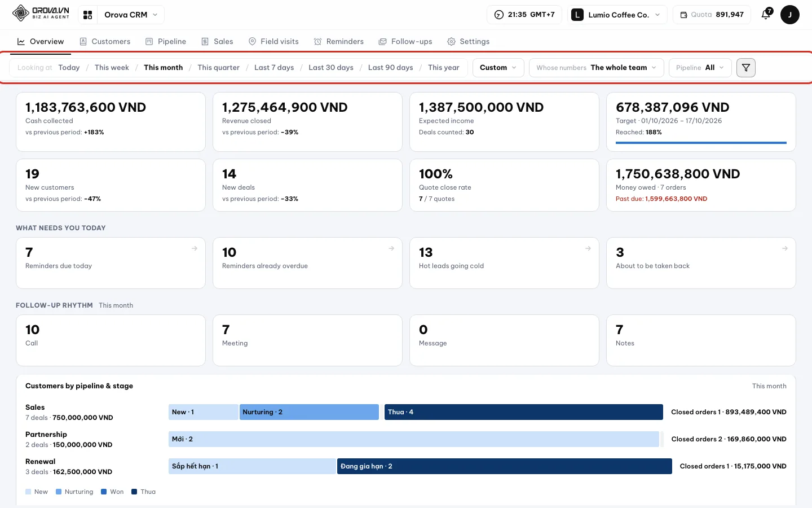Open arrow on Reminders already overdue card
Viewport: 812px width, 508px height.
coord(391,248)
